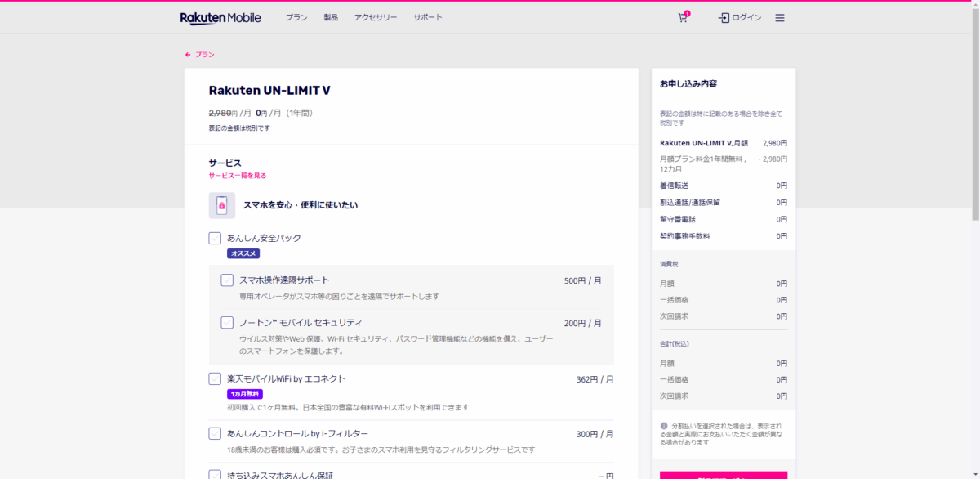This screenshot has width=980, height=479.
Task: Click the Rakuten UN-LIMIT V heading
Action: click(269, 91)
